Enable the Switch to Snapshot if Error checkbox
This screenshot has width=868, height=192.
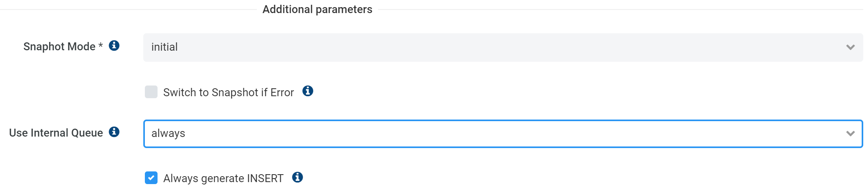click(x=151, y=92)
